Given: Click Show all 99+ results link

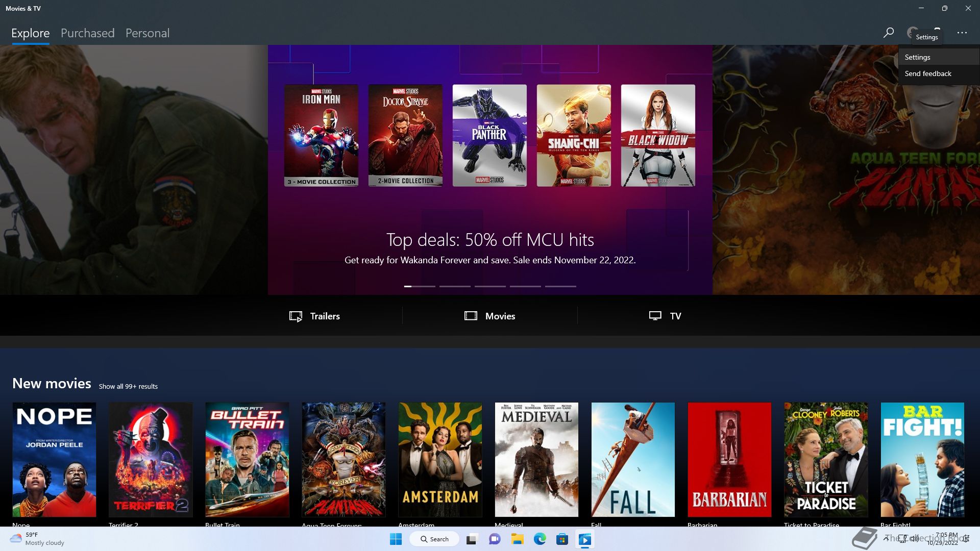Looking at the screenshot, I should 128,387.
